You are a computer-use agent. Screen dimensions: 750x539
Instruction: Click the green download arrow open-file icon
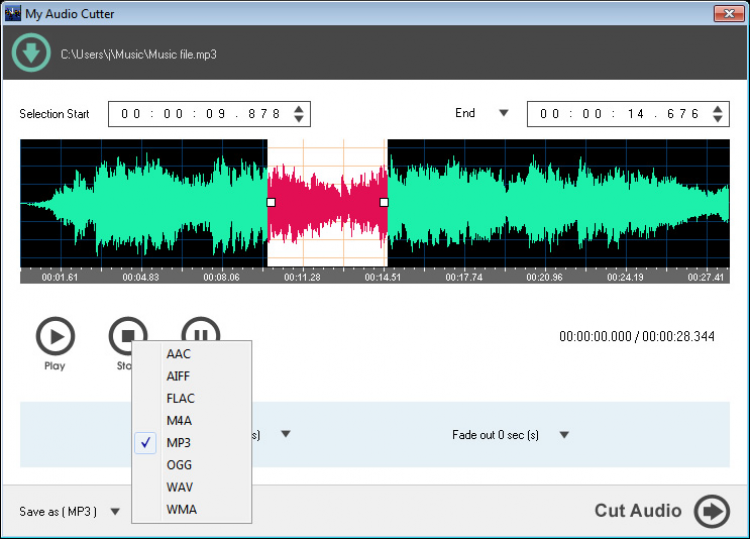click(x=31, y=53)
